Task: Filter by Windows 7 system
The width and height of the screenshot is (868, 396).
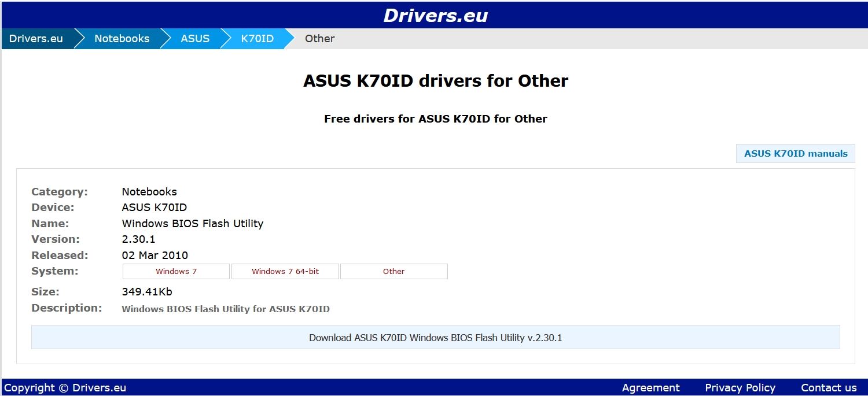Action: click(x=176, y=271)
